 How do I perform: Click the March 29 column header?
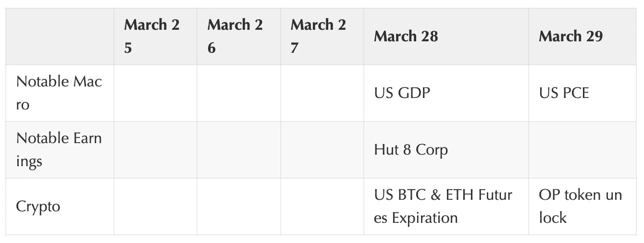coord(570,36)
